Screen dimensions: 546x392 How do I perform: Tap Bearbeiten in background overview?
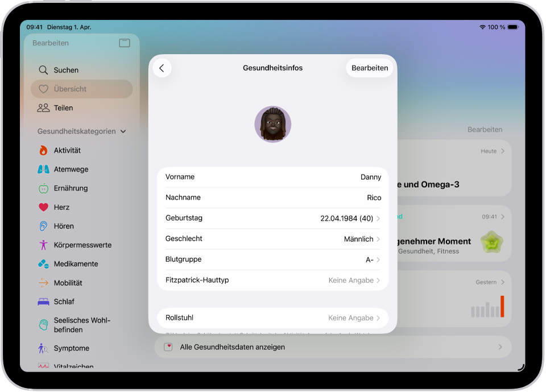(x=485, y=130)
